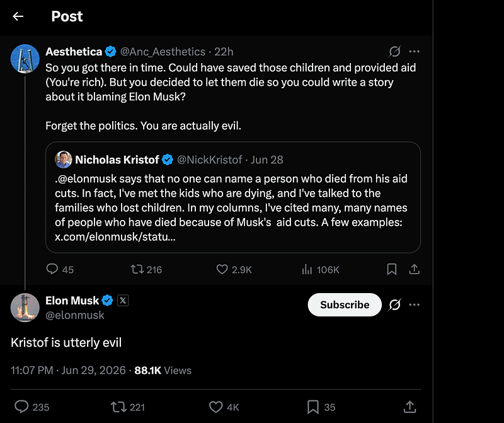Reply to Elon Musk's post with 235 replies
504x423 pixels.
tap(32, 407)
